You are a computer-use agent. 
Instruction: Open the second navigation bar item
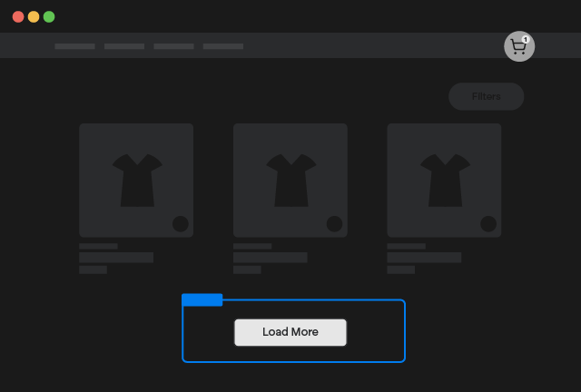click(124, 45)
